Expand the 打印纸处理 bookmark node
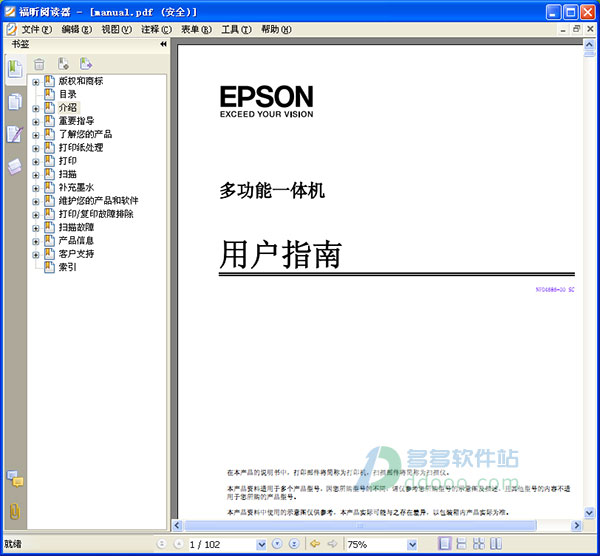This screenshot has width=600, height=556. pyautogui.click(x=36, y=148)
